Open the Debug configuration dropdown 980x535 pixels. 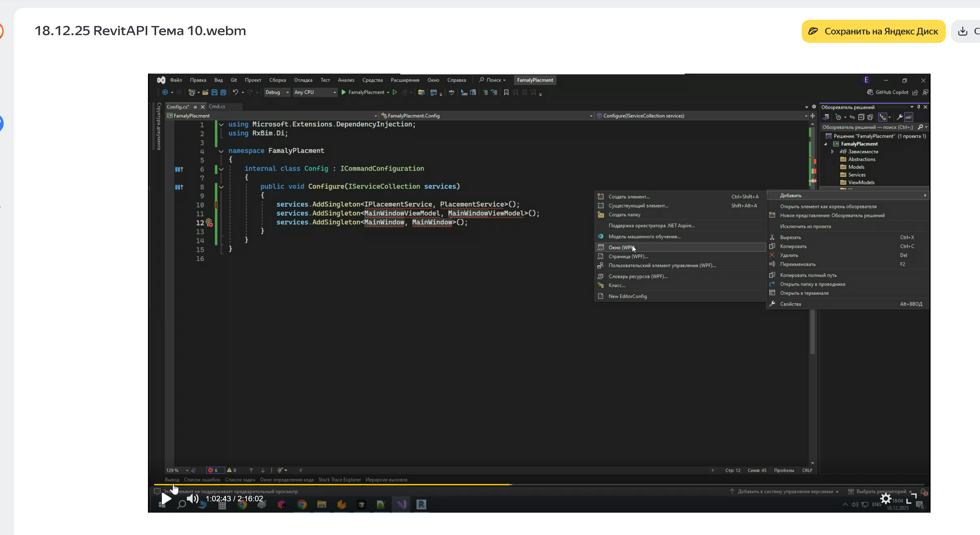[x=277, y=93]
